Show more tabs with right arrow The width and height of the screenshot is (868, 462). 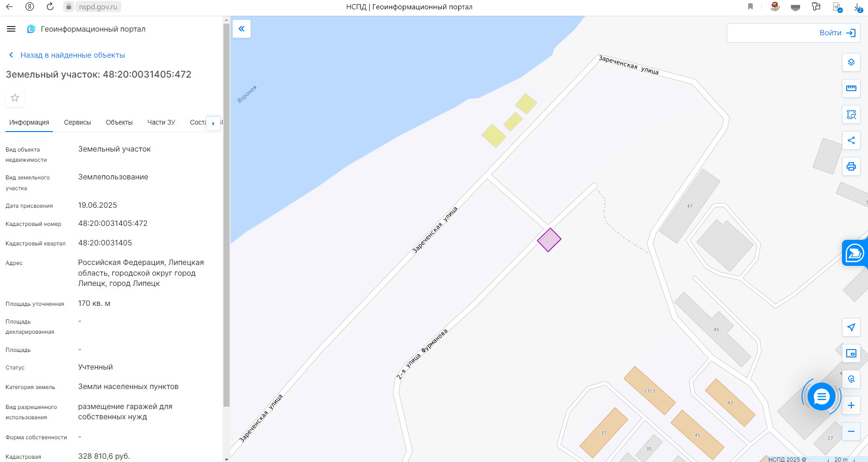pyautogui.click(x=213, y=123)
